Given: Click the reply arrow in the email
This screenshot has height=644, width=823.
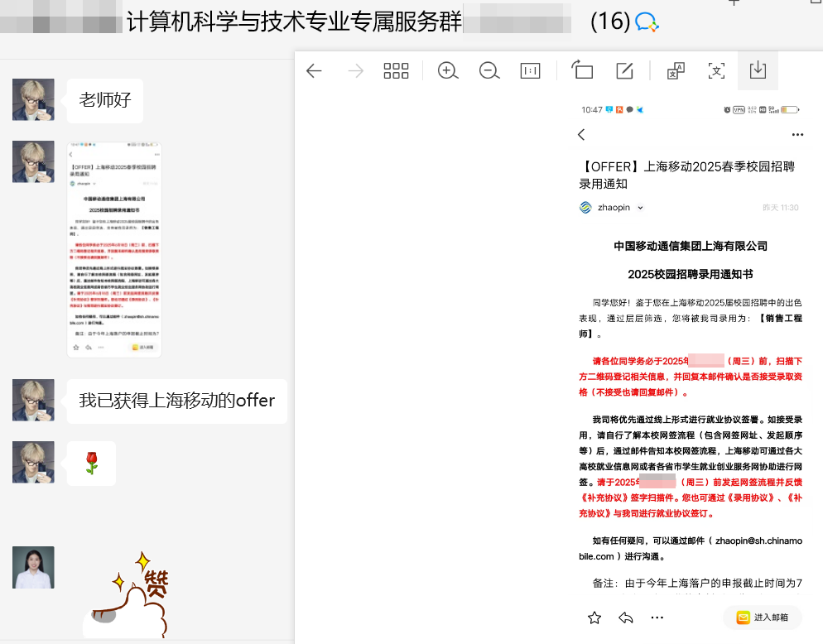Looking at the screenshot, I should point(626,618).
